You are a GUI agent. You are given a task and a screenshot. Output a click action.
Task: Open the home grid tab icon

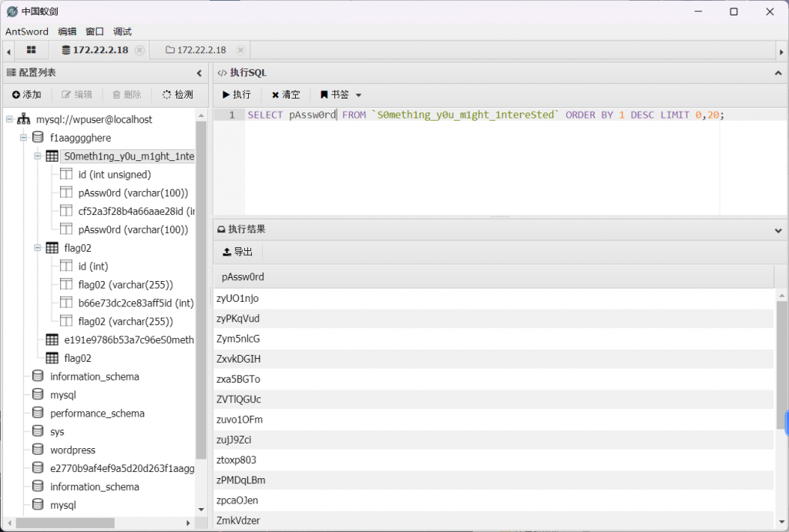pyautogui.click(x=31, y=50)
